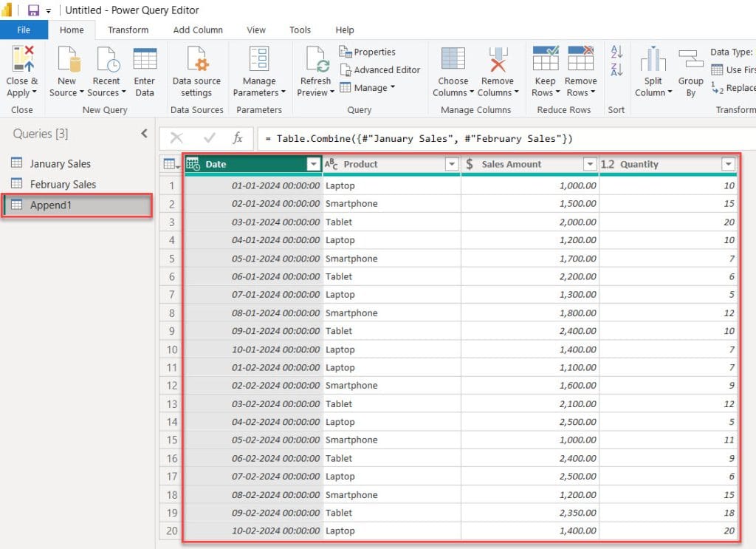Click Quantity cell with value 18
756x549 pixels.
coord(667,513)
